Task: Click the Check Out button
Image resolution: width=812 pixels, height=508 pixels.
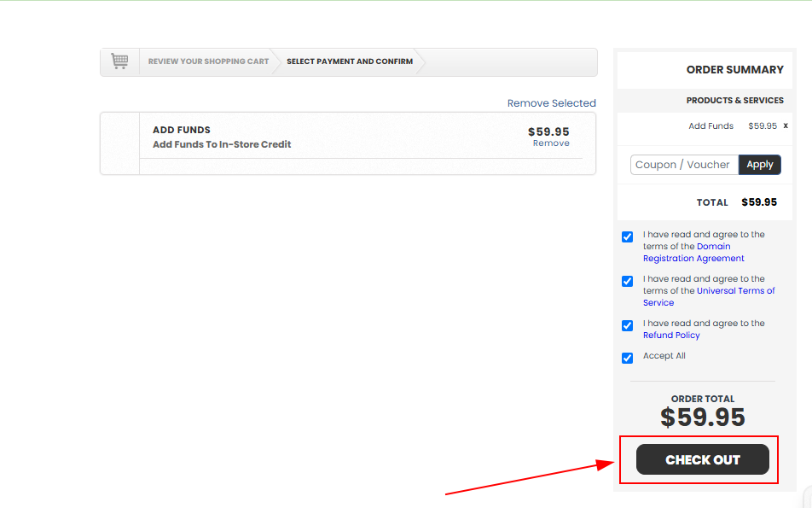Action: (703, 459)
